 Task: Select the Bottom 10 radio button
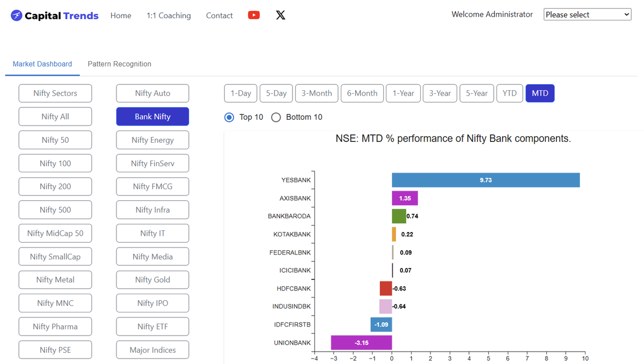pos(276,117)
